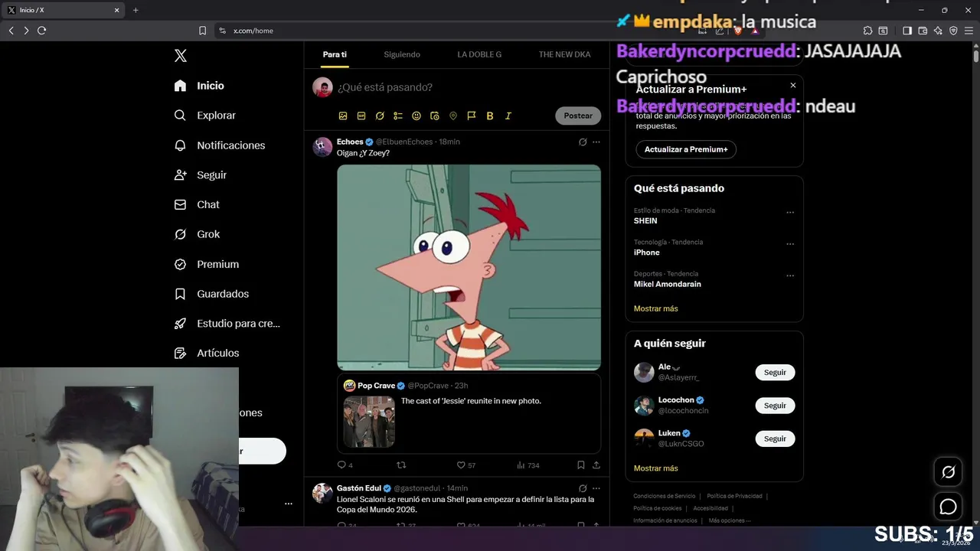The width and height of the screenshot is (980, 551).
Task: Click the Postear button
Action: [x=578, y=116]
